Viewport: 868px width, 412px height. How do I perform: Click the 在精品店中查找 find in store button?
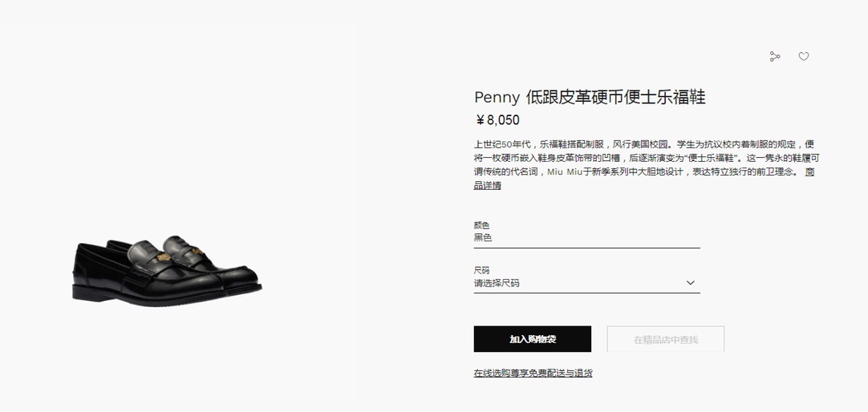[x=665, y=339]
